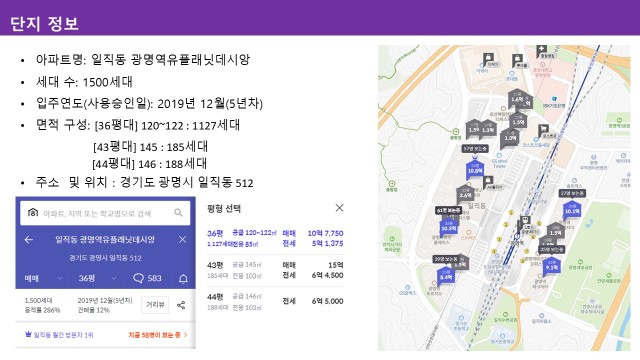Select the 10.1억 blue map marker
The height and width of the screenshot is (360, 640).
pyautogui.click(x=572, y=210)
